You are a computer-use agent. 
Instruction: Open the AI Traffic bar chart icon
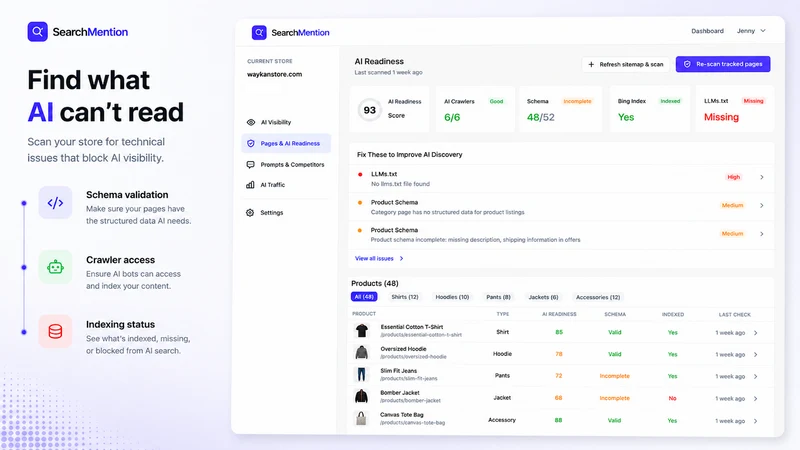[x=251, y=185]
